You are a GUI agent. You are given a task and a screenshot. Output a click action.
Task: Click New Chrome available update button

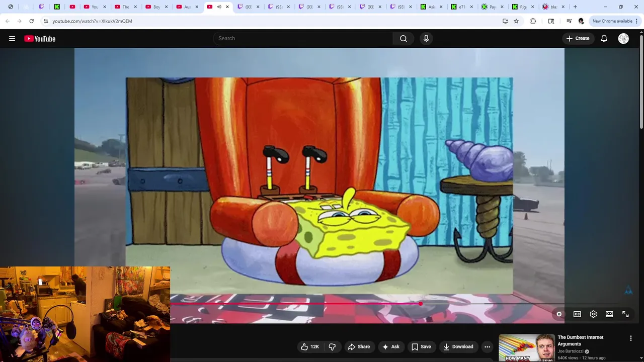click(x=615, y=21)
